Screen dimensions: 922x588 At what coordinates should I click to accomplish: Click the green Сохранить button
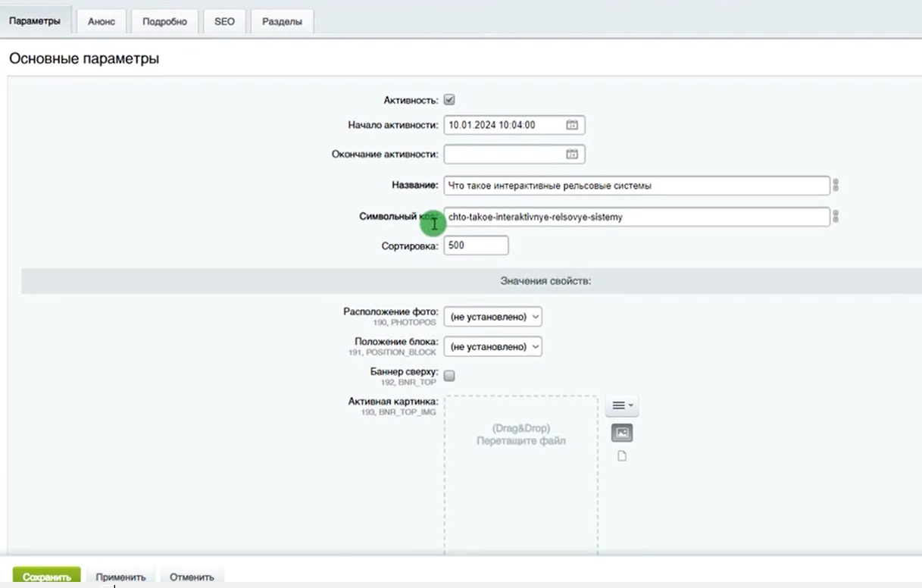pyautogui.click(x=47, y=577)
